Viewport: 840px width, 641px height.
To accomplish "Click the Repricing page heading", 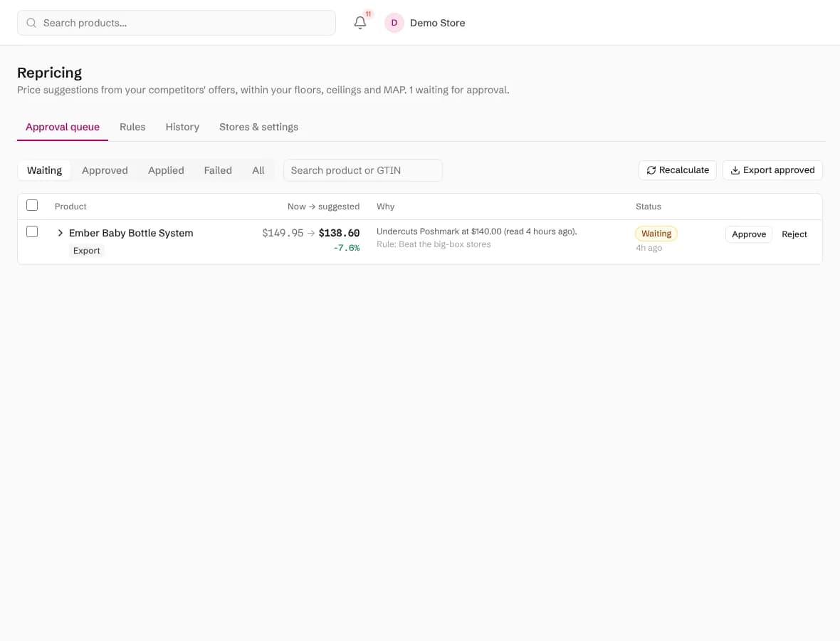I will coord(49,73).
